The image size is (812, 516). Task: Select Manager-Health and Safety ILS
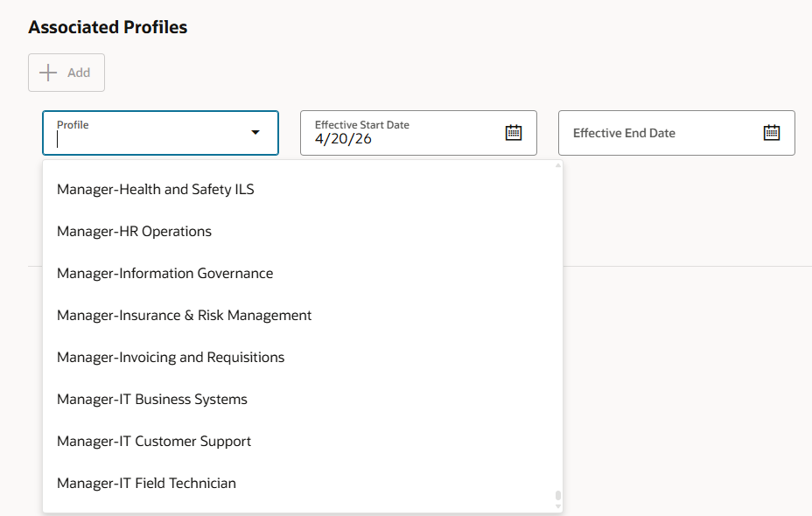click(x=303, y=190)
